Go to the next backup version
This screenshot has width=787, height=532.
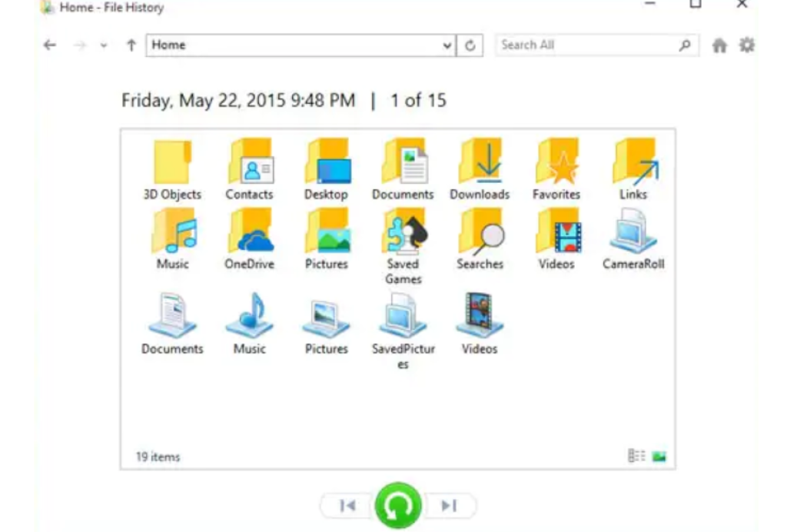pyautogui.click(x=449, y=505)
